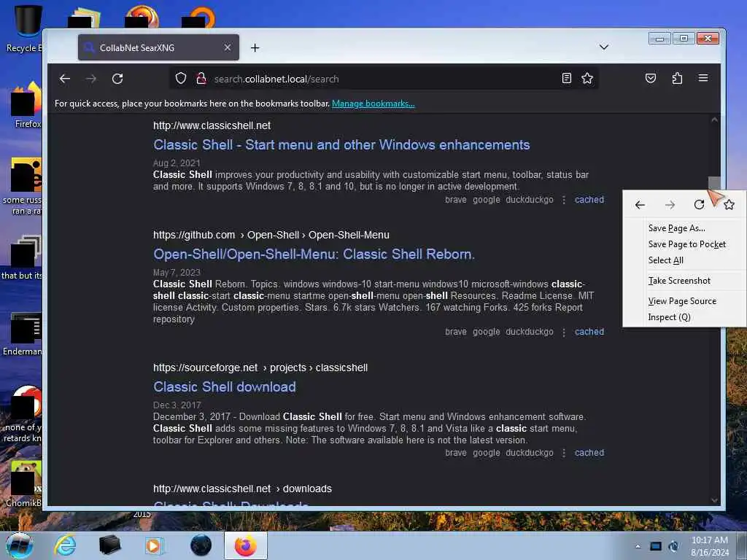Open the Windows Media Player taskbar icon
Viewport: 747px width, 560px height.
(153, 545)
